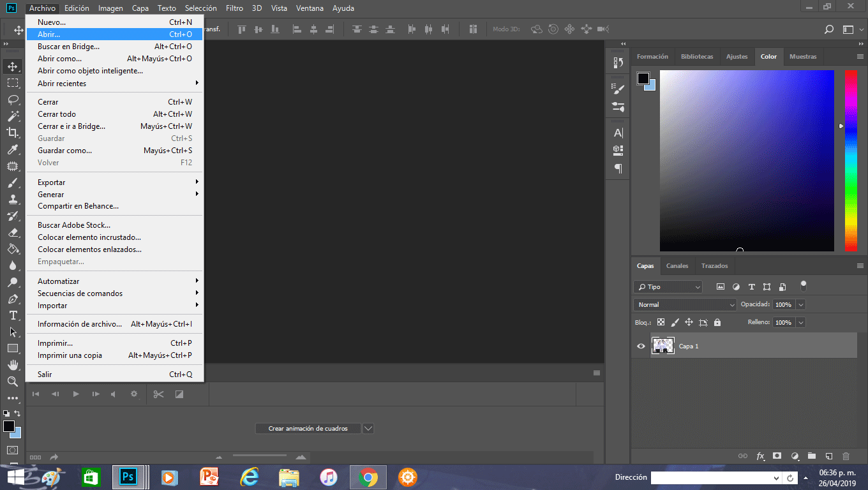Screen dimensions: 868x490
Task: Click inside the color picker gradient field
Action: click(x=747, y=161)
